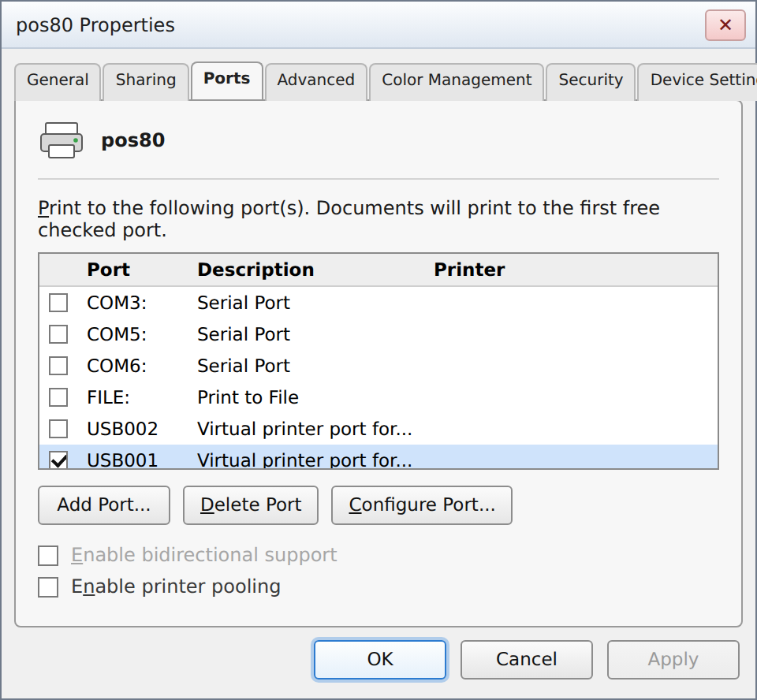Click the pos80 printer icon
Image resolution: width=757 pixels, height=700 pixels.
tap(62, 140)
